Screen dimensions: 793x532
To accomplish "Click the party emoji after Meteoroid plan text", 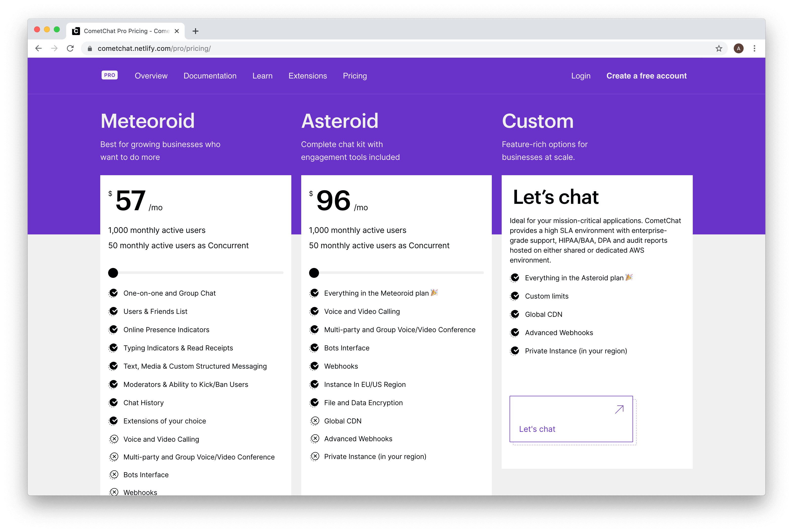I will pos(434,292).
